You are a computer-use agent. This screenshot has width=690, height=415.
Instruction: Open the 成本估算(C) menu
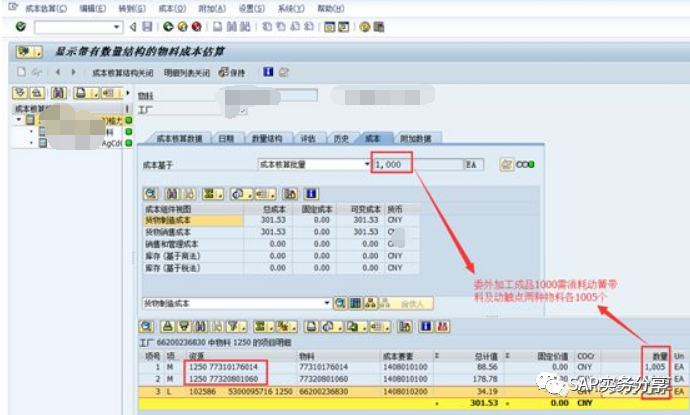point(45,8)
